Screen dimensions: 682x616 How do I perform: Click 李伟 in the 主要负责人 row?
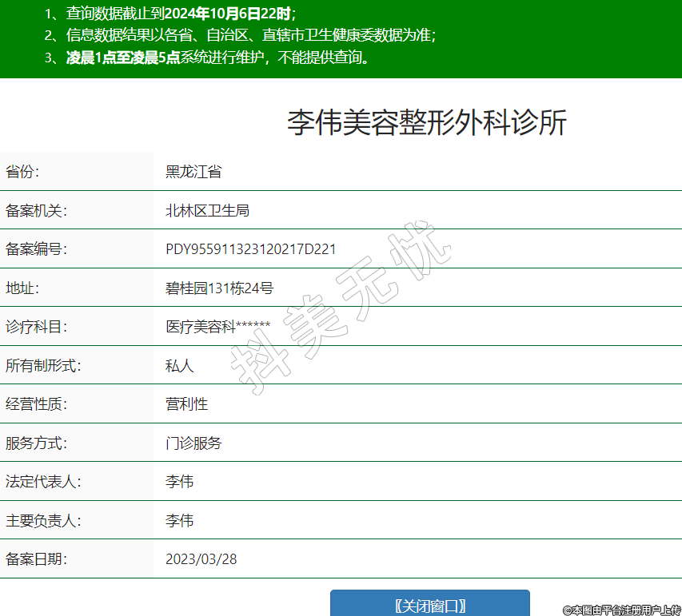pyautogui.click(x=179, y=521)
